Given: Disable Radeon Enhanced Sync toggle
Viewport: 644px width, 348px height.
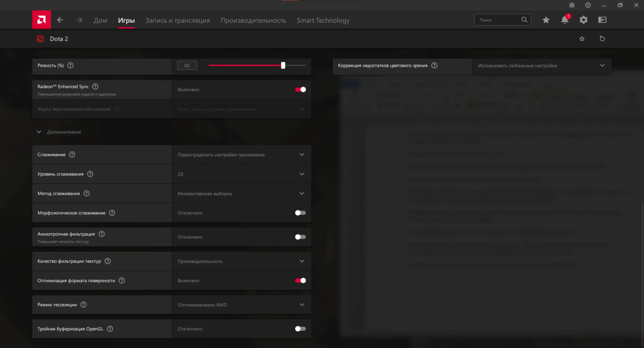Looking at the screenshot, I should [x=300, y=89].
